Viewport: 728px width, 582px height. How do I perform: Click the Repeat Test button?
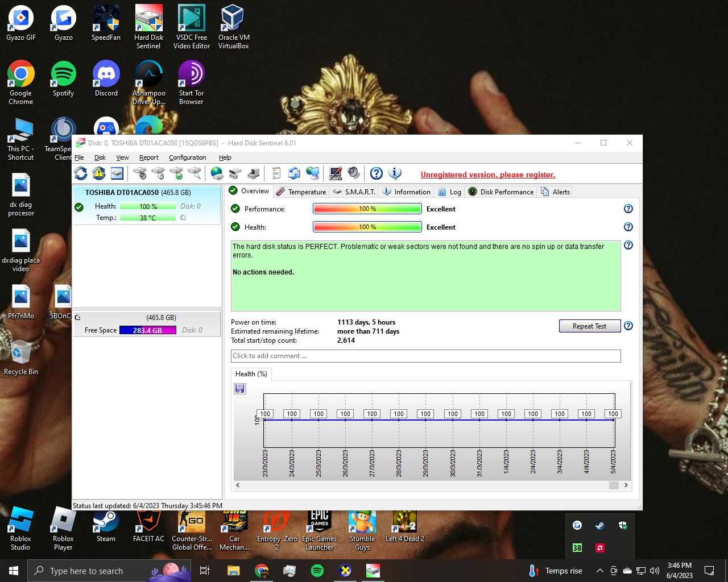pyautogui.click(x=590, y=326)
